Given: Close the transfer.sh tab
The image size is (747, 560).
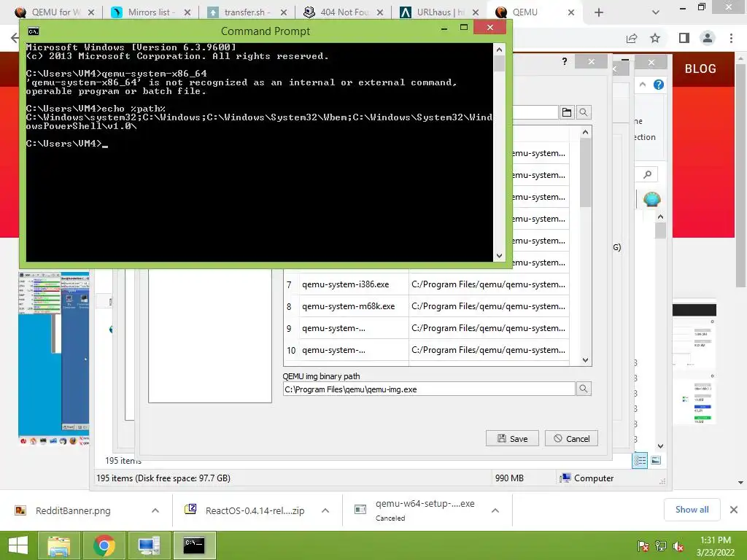Looking at the screenshot, I should [284, 12].
